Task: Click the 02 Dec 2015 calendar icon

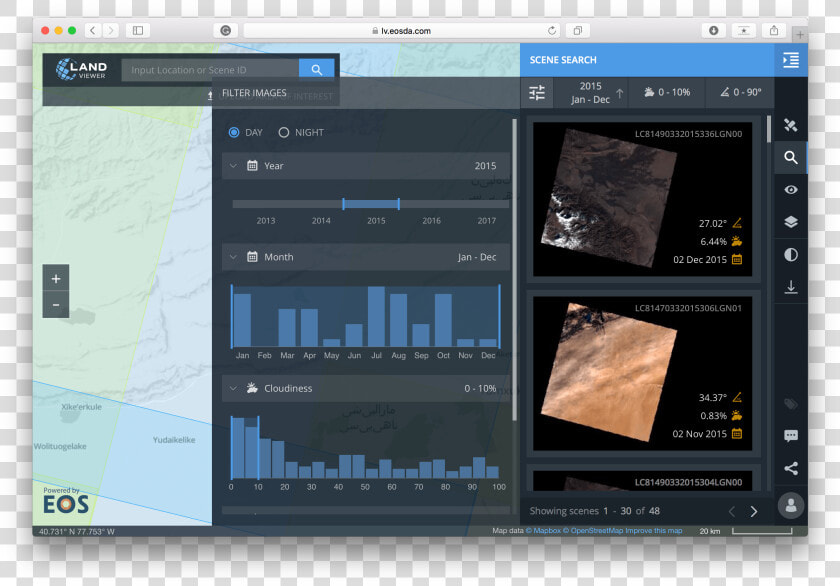Action: (x=737, y=259)
